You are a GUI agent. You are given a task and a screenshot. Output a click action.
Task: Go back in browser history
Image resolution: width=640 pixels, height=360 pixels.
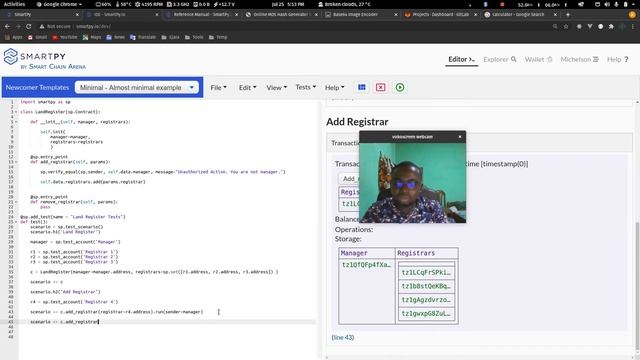click(7, 26)
